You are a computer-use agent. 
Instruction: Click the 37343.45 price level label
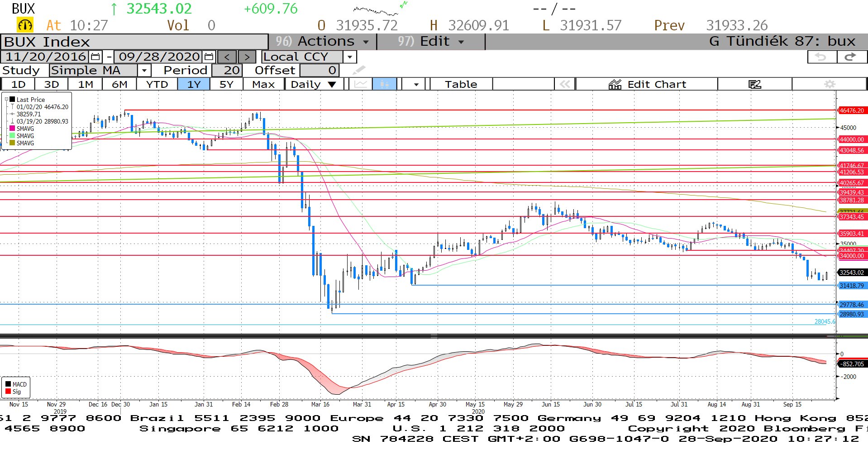852,217
